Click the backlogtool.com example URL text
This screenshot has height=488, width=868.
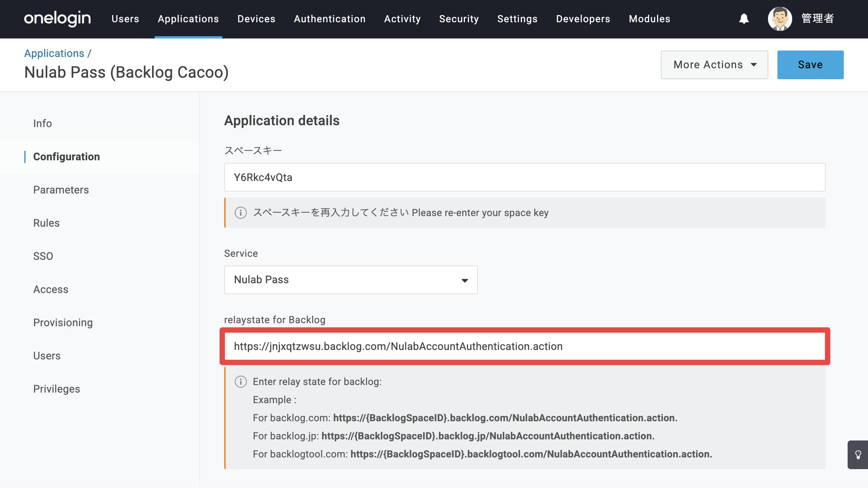[531, 454]
